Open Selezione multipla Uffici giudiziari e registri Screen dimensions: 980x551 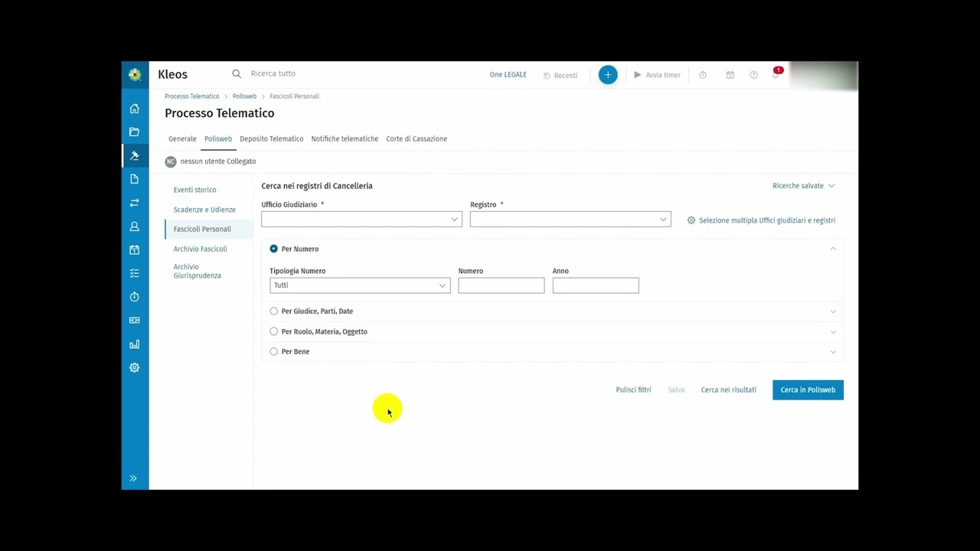click(x=761, y=220)
